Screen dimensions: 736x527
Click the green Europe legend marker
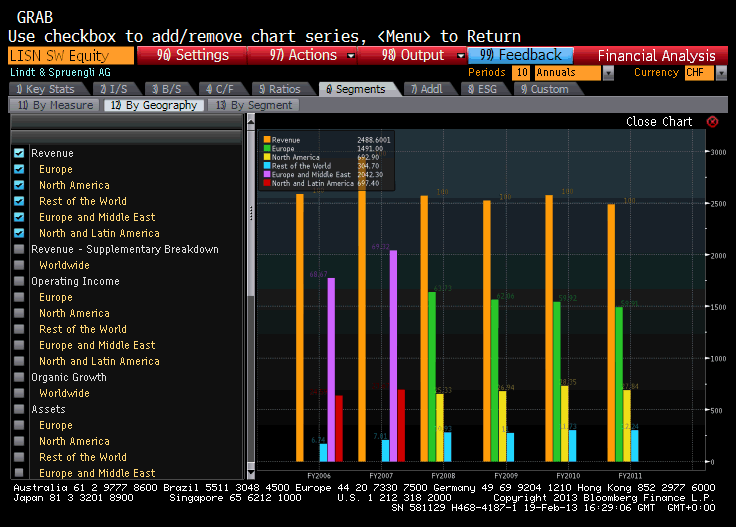267,149
